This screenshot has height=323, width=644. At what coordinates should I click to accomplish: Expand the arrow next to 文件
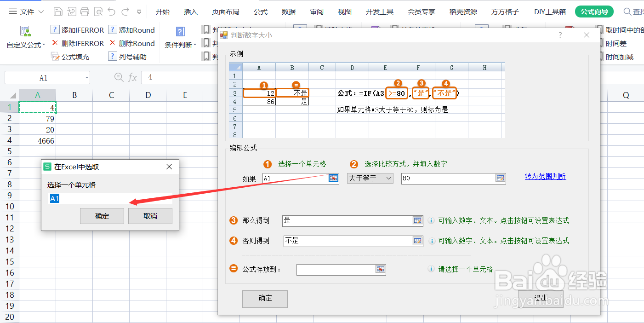[x=41, y=12]
